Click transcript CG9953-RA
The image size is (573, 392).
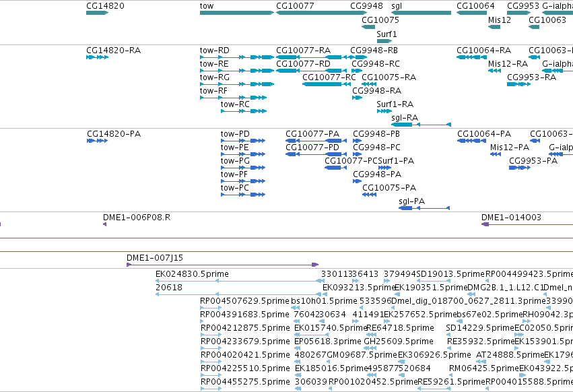(x=519, y=84)
